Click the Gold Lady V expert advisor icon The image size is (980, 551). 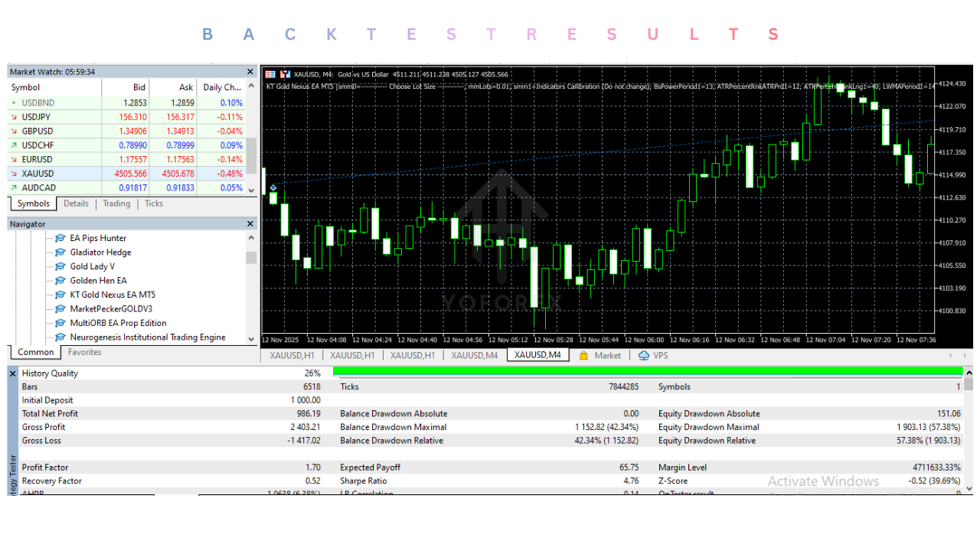pyautogui.click(x=60, y=266)
